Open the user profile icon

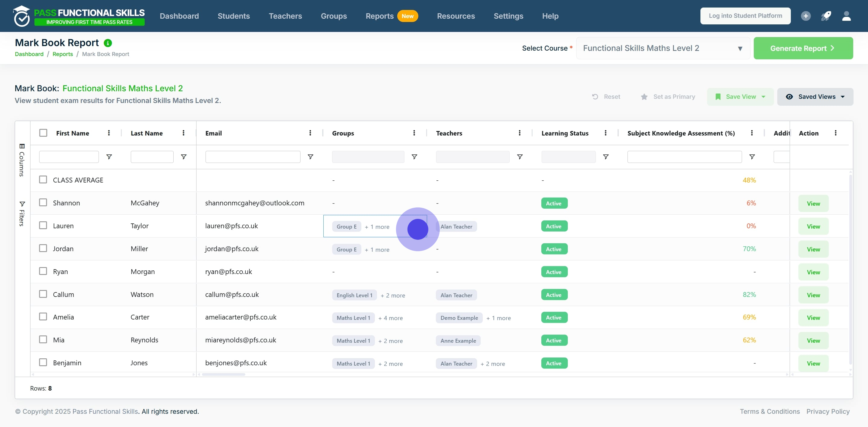pos(846,16)
